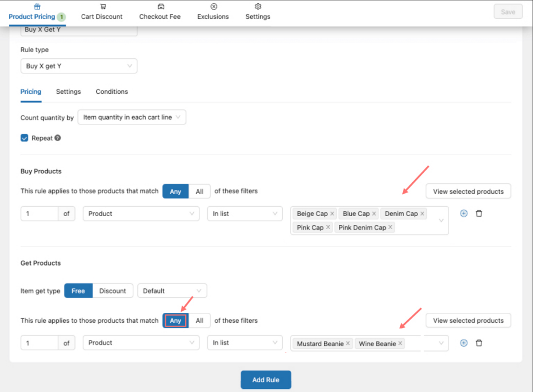533x392 pixels.
Task: Open the Rule type dropdown
Action: pos(79,66)
